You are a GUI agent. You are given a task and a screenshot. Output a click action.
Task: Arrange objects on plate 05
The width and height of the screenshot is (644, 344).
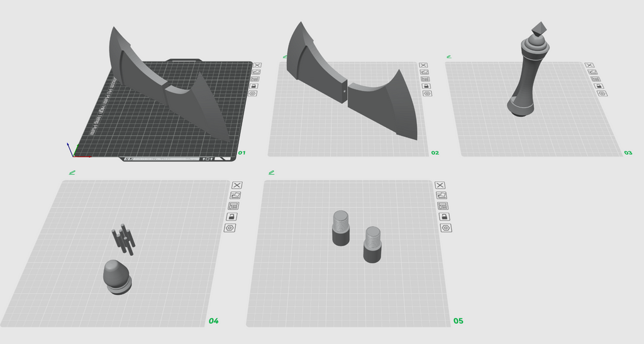[443, 206]
